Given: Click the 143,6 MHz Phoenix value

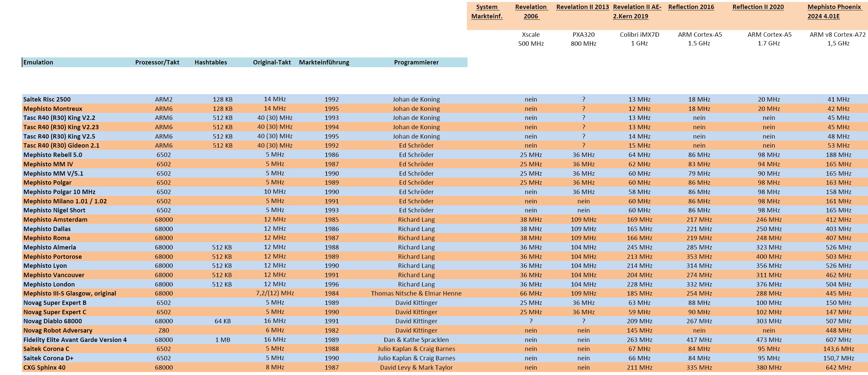Looking at the screenshot, I should [x=838, y=349].
